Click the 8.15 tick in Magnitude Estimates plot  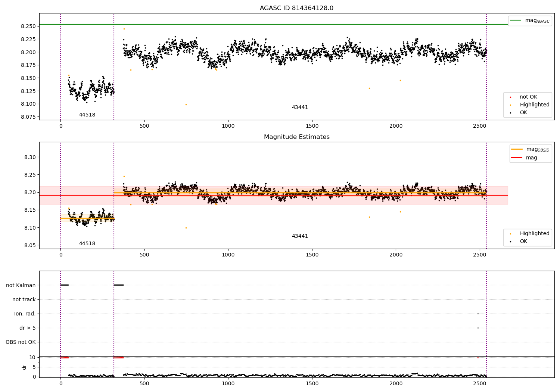tap(30, 210)
